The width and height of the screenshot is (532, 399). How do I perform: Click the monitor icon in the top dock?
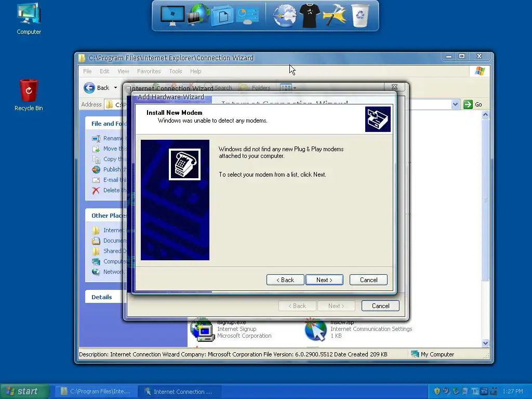click(172, 16)
